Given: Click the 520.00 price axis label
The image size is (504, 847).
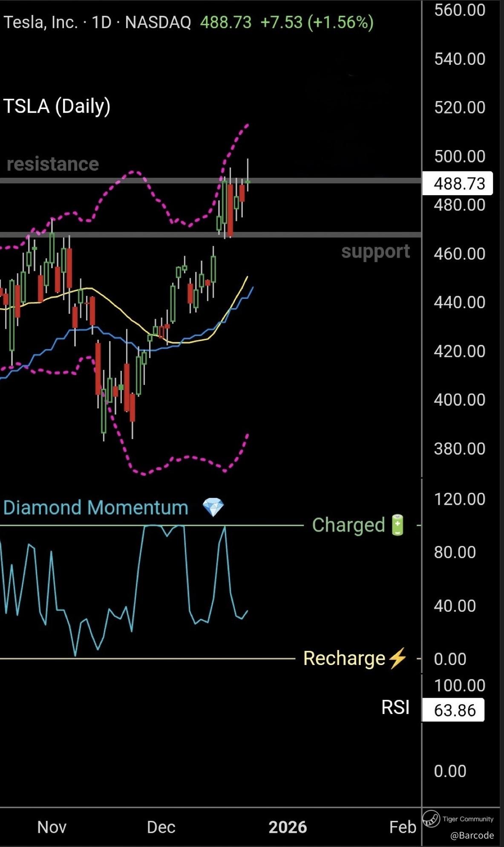Looking at the screenshot, I should [x=460, y=107].
